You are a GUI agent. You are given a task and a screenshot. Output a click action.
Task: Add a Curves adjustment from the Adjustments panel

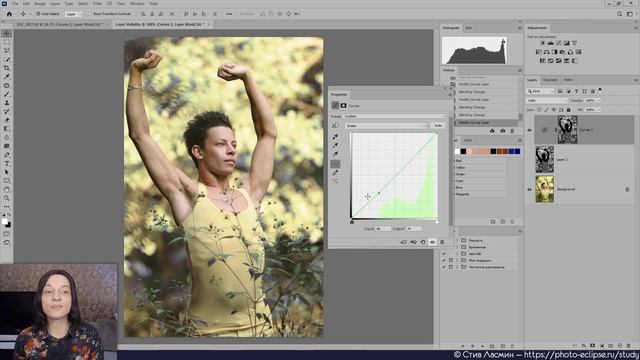click(x=558, y=43)
